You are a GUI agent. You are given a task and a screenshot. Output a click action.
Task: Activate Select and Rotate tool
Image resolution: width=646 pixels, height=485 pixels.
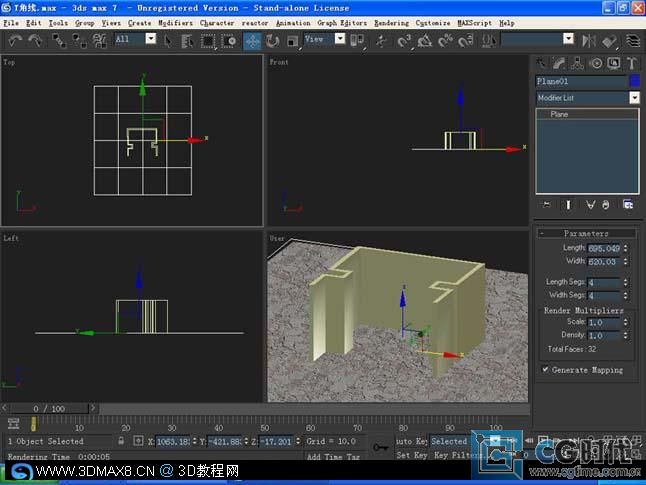pos(272,40)
